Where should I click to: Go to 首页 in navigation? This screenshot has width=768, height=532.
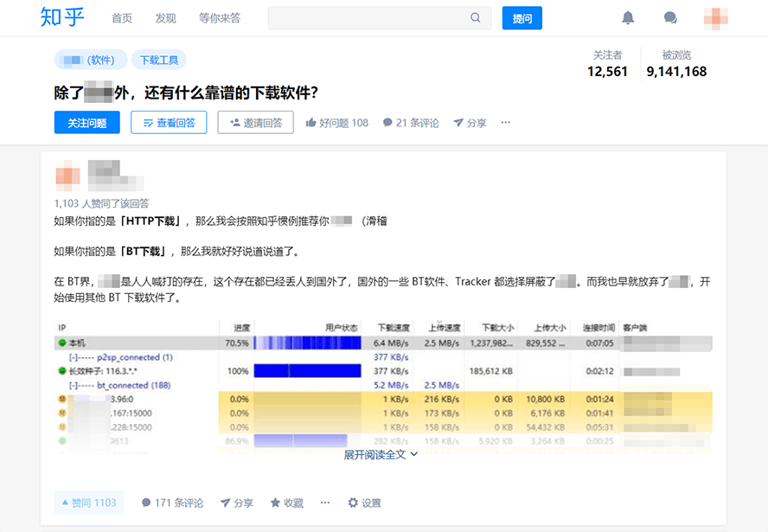click(122, 18)
